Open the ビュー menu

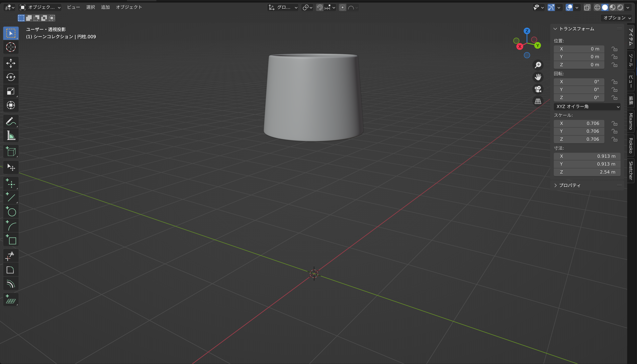pos(74,7)
